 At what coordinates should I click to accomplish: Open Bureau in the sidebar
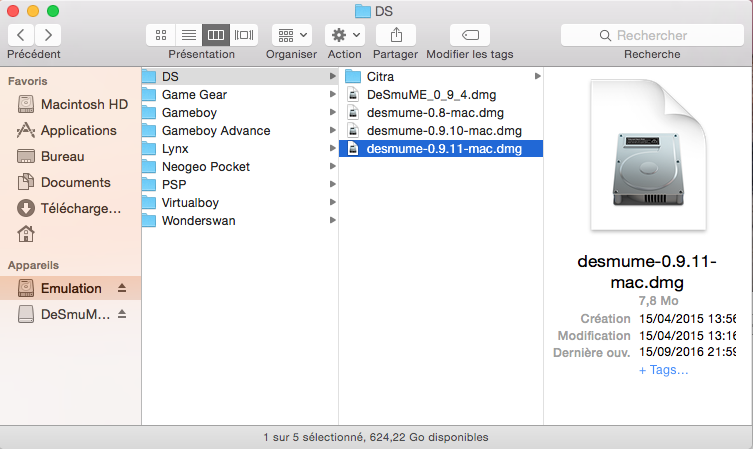[71, 156]
